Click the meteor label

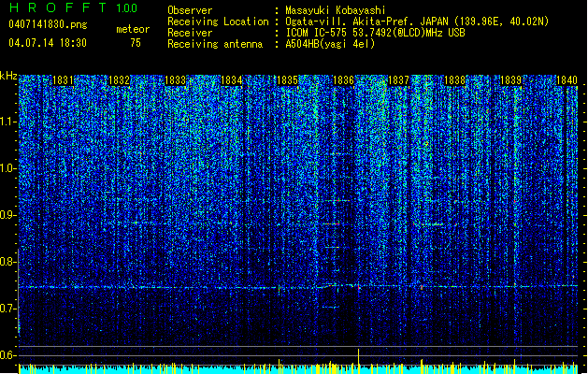133,29
